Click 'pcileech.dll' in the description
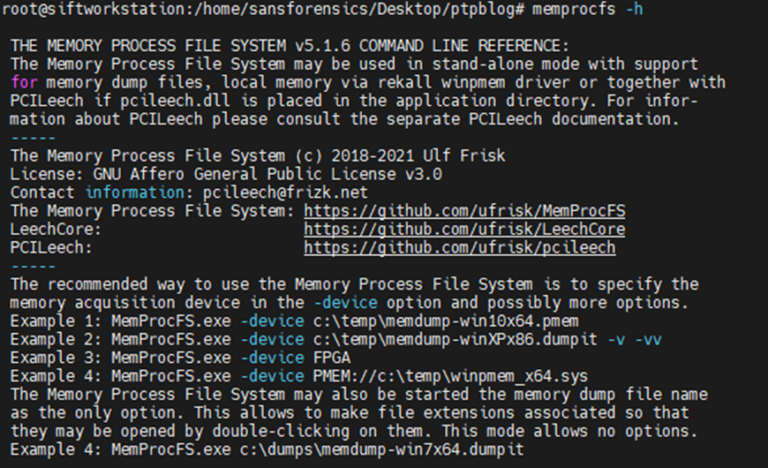Viewport: 768px width, 468px height. 175,101
